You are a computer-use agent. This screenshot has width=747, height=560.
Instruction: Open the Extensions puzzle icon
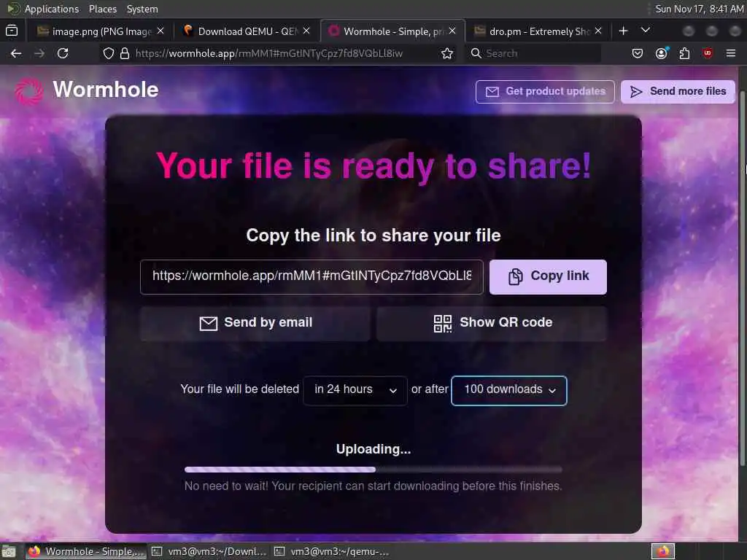[x=684, y=53]
